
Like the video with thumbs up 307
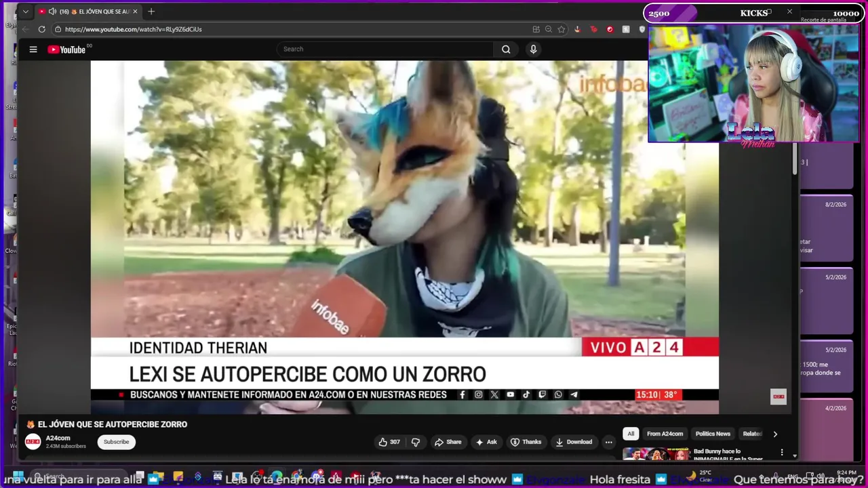tap(389, 442)
